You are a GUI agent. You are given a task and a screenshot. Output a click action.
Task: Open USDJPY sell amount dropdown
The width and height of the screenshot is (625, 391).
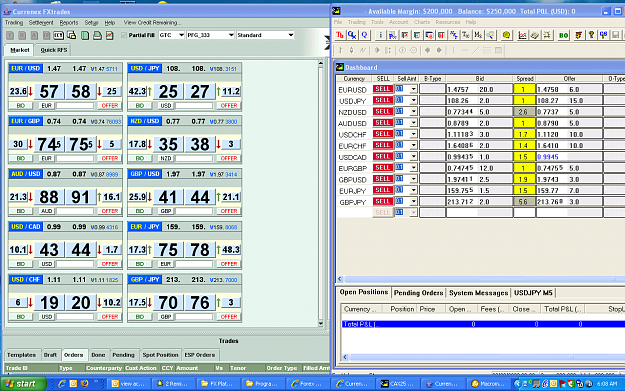(x=413, y=100)
